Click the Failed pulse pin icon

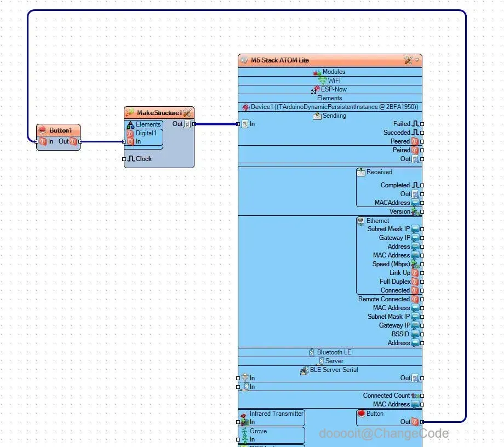[415, 124]
